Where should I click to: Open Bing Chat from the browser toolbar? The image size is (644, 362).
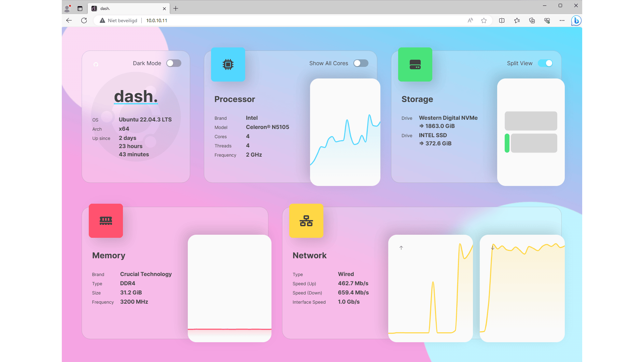coord(576,20)
